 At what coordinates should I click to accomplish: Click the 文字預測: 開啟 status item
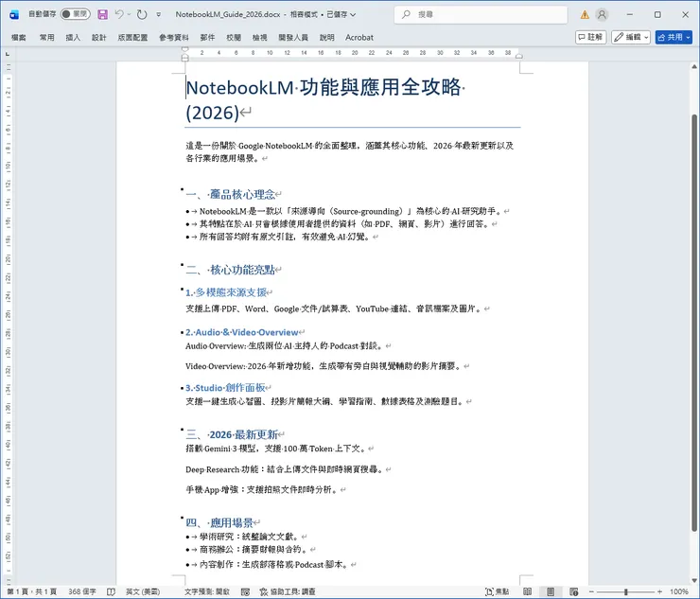[x=207, y=591]
